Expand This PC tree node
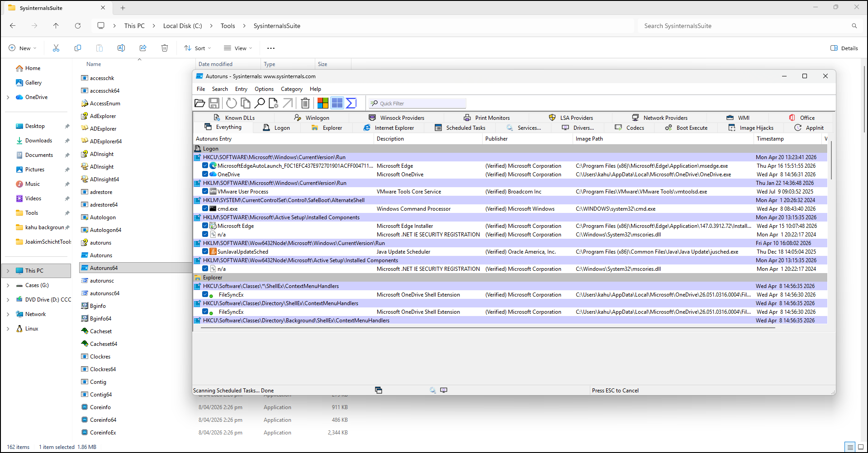Screen dimensions: 868x453 coord(8,271)
